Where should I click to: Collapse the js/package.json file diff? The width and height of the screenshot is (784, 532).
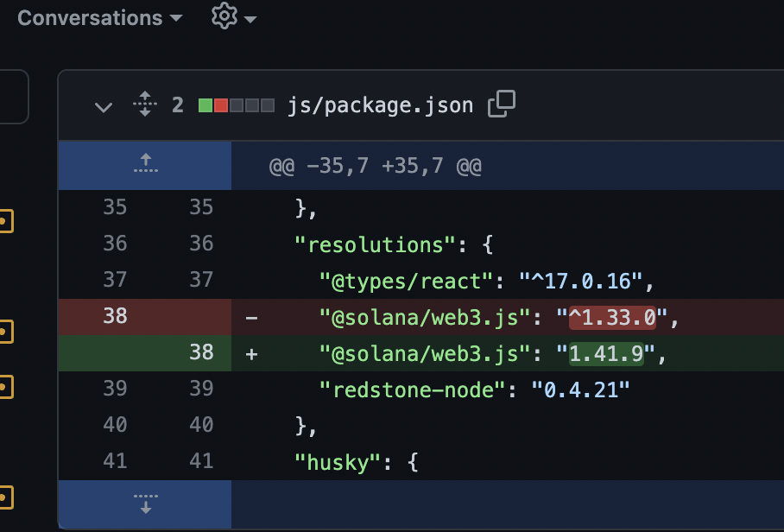(x=104, y=106)
